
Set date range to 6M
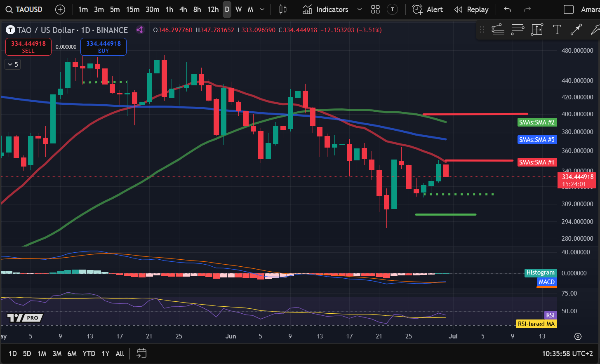pyautogui.click(x=72, y=354)
